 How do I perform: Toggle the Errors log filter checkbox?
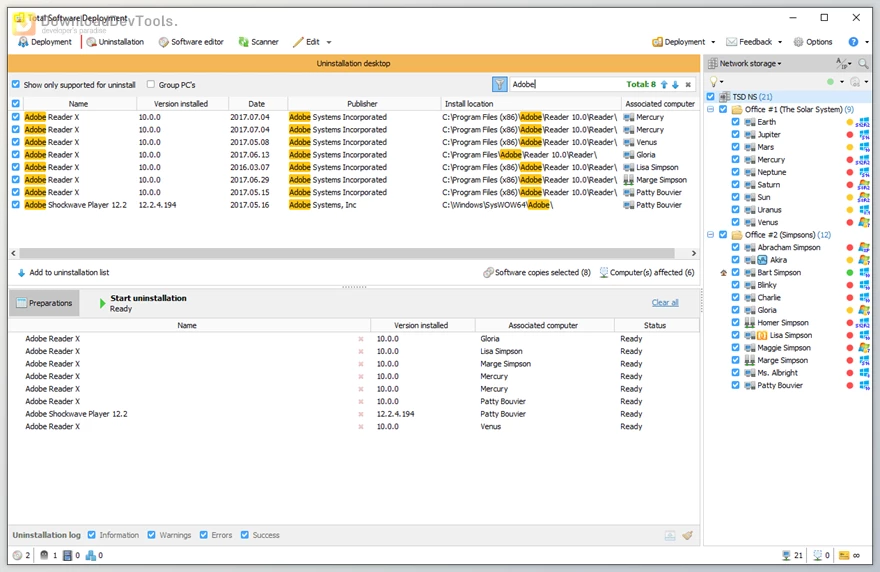[x=204, y=535]
